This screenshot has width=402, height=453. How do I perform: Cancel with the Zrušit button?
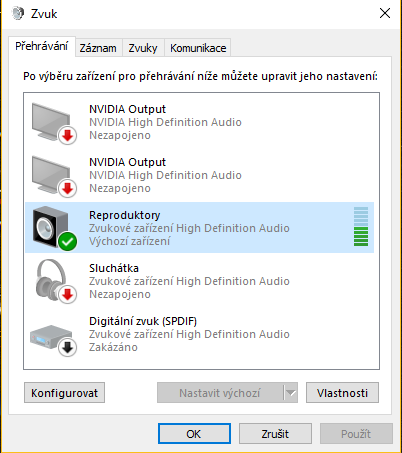point(275,434)
